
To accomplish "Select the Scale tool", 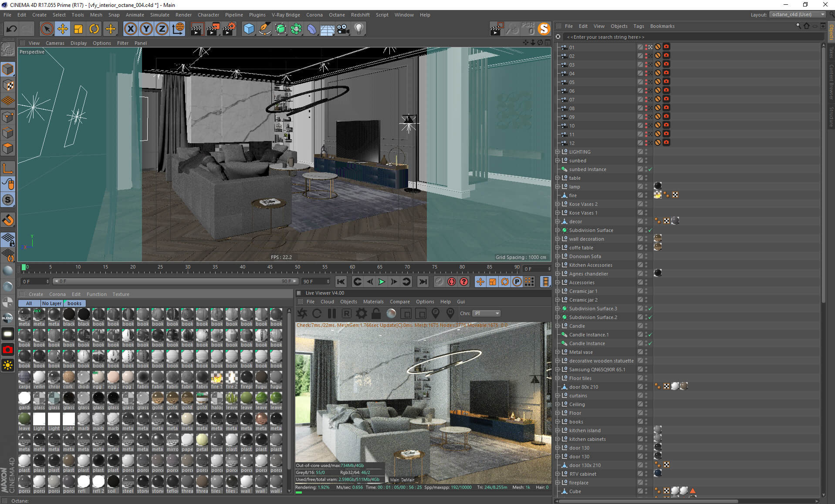I will [78, 29].
